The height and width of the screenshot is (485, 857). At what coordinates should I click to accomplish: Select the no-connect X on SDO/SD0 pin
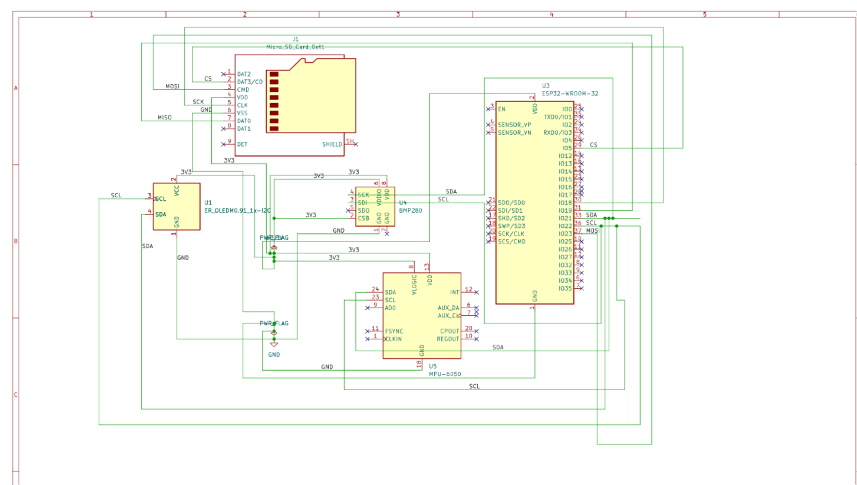[488, 202]
